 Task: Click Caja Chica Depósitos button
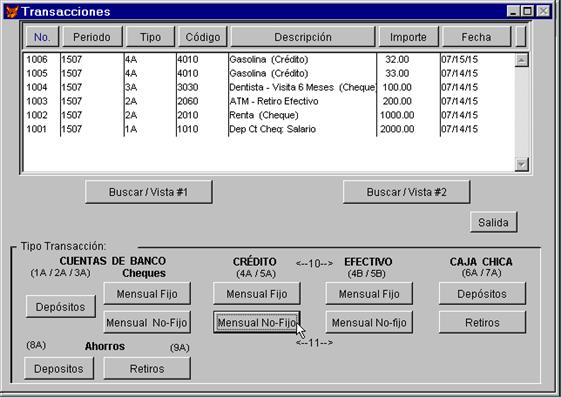click(482, 294)
